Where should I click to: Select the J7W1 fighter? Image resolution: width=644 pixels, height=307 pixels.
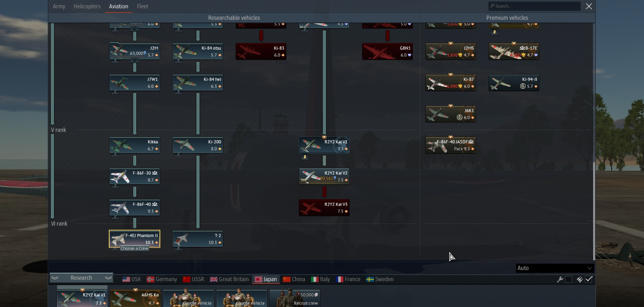click(135, 83)
